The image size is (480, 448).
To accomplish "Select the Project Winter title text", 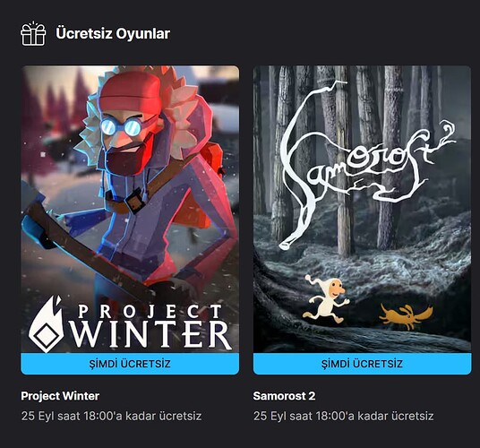I will click(x=60, y=396).
